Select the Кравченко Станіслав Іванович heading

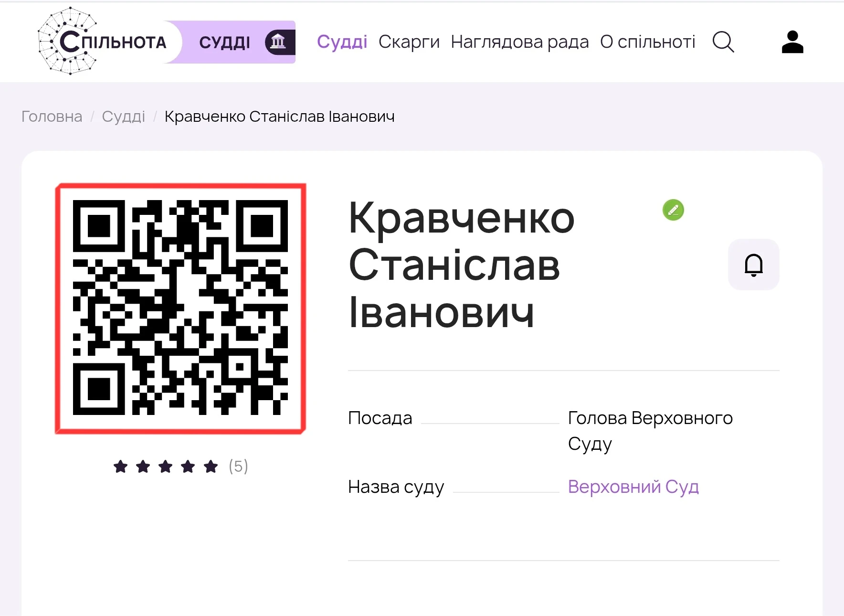461,265
